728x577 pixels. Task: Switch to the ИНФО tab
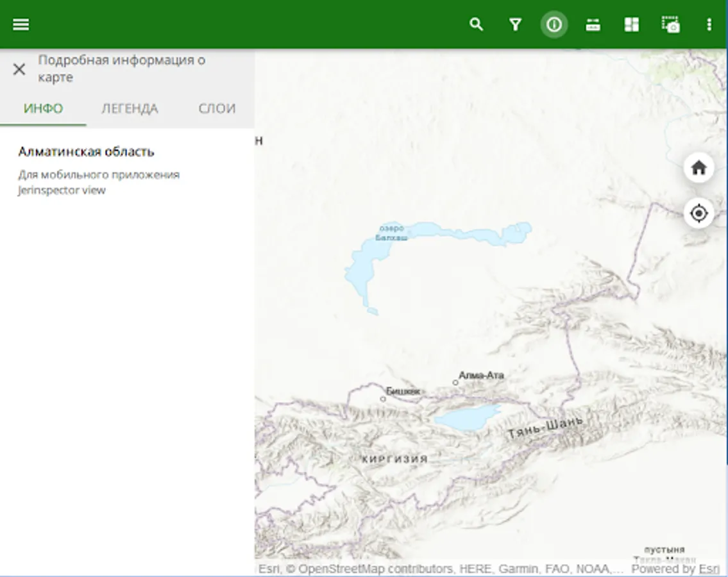[43, 108]
